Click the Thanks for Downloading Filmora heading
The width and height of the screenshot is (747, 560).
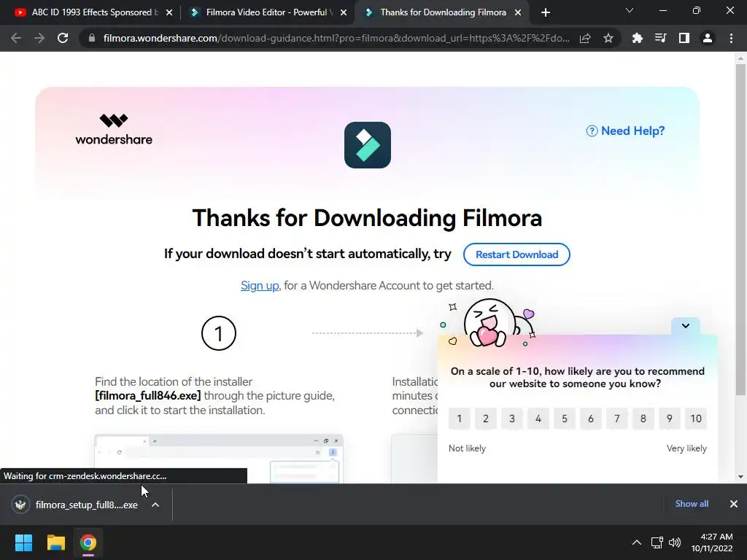[x=367, y=218]
